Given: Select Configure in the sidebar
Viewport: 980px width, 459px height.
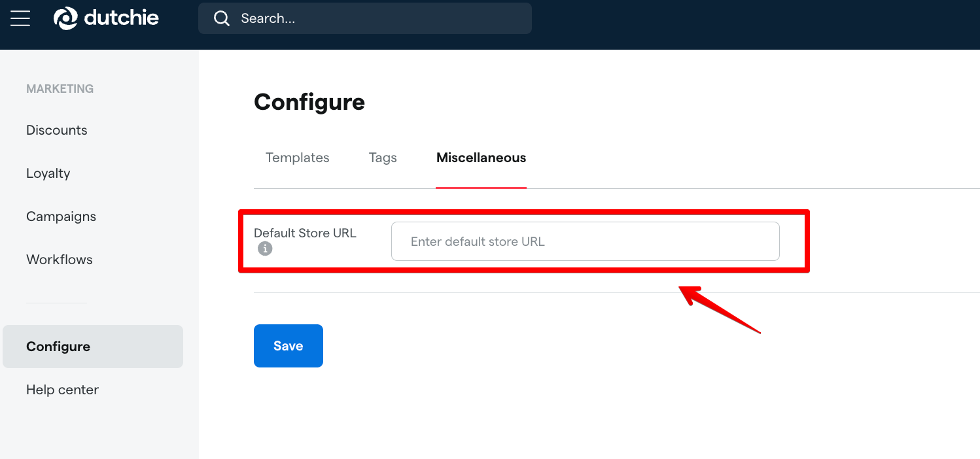Looking at the screenshot, I should pyautogui.click(x=93, y=347).
